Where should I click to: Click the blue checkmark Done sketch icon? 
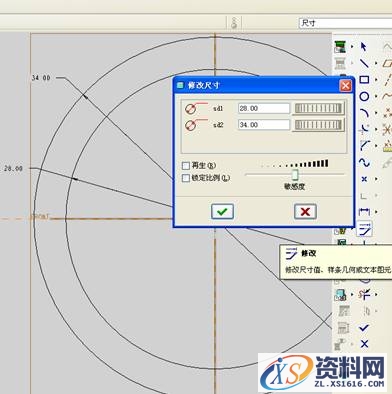[364, 328]
